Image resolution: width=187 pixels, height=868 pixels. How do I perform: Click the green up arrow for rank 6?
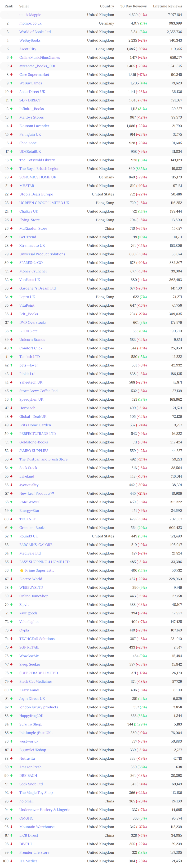click(11, 58)
